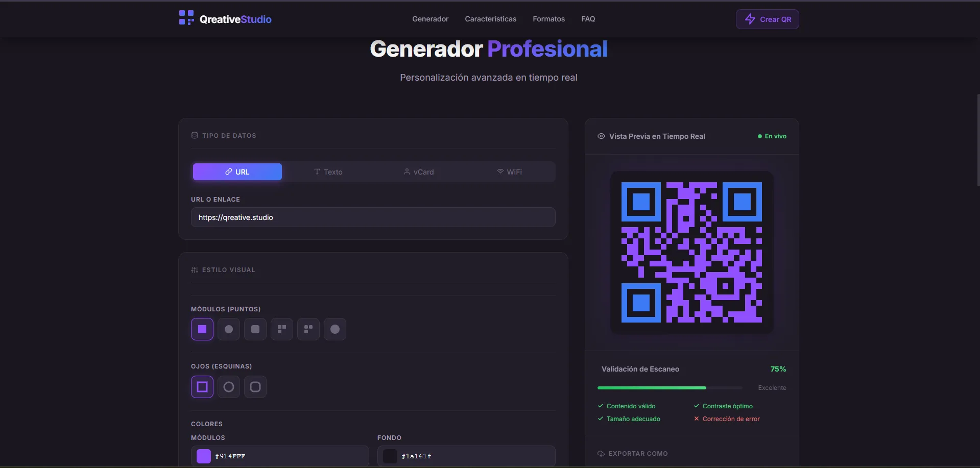980x468 pixels.
Task: Open the purple Módulos color swatch
Action: 204,456
